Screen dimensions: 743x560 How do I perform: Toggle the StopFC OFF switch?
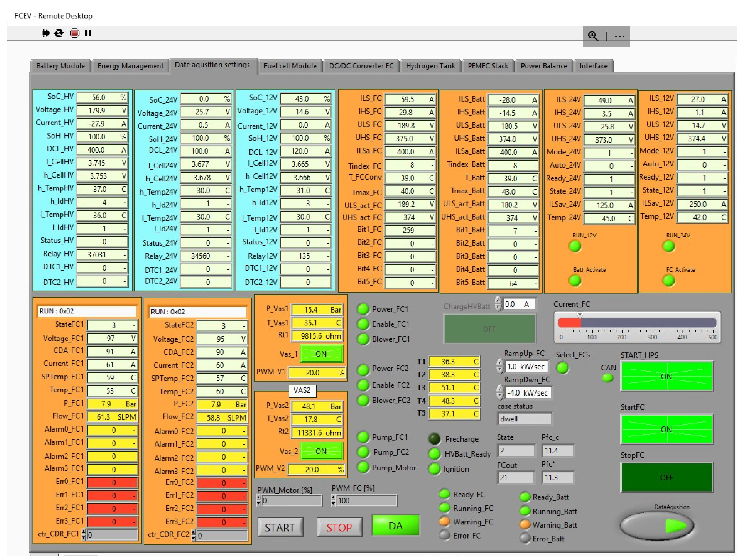[666, 477]
